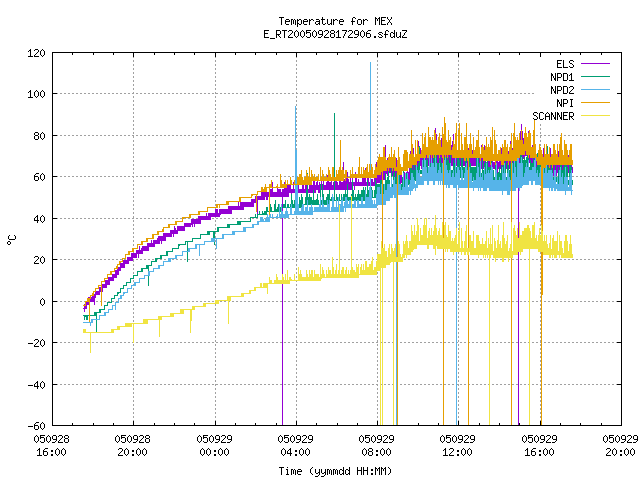This screenshot has height=480, width=640.
Task: Click the 100 y-axis tick label
Action: (x=36, y=94)
